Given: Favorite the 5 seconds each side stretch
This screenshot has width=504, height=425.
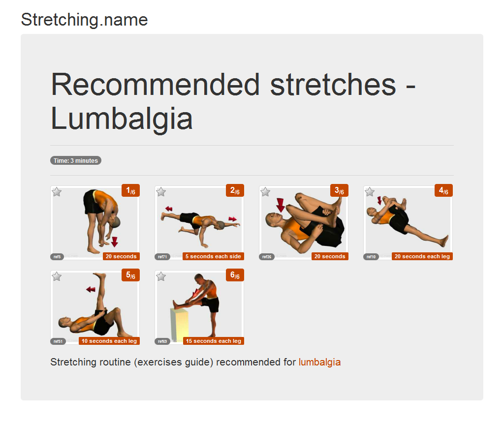Looking at the screenshot, I should tap(161, 192).
